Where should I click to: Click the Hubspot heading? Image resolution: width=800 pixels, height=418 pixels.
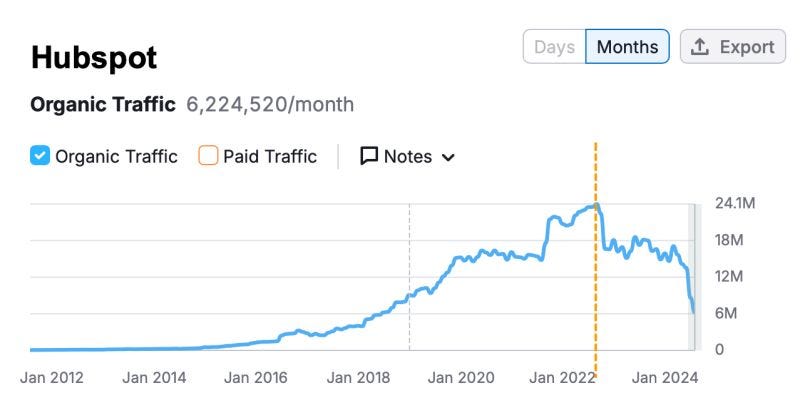tap(94, 58)
